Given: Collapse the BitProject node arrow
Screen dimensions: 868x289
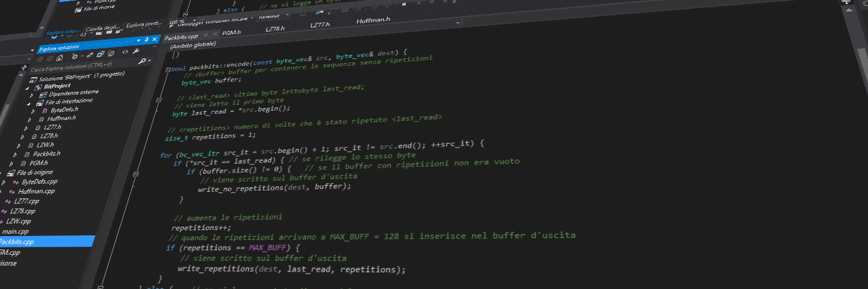Looking at the screenshot, I should [28, 88].
